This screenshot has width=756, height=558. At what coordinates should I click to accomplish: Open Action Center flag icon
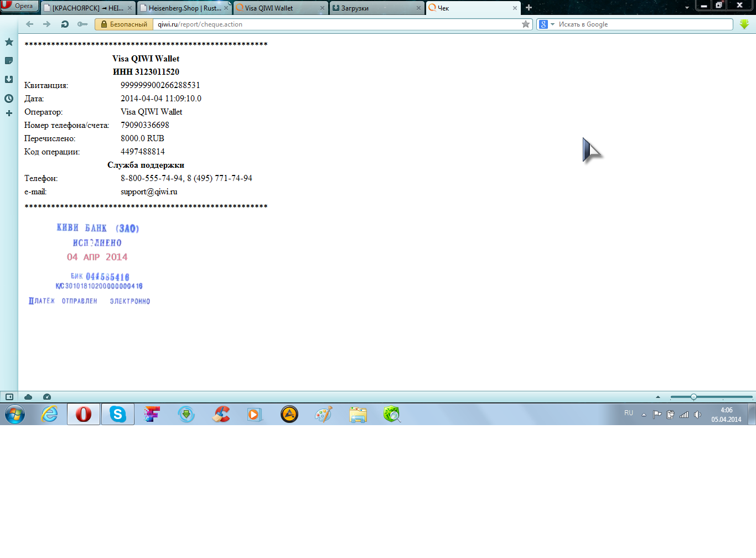(657, 414)
